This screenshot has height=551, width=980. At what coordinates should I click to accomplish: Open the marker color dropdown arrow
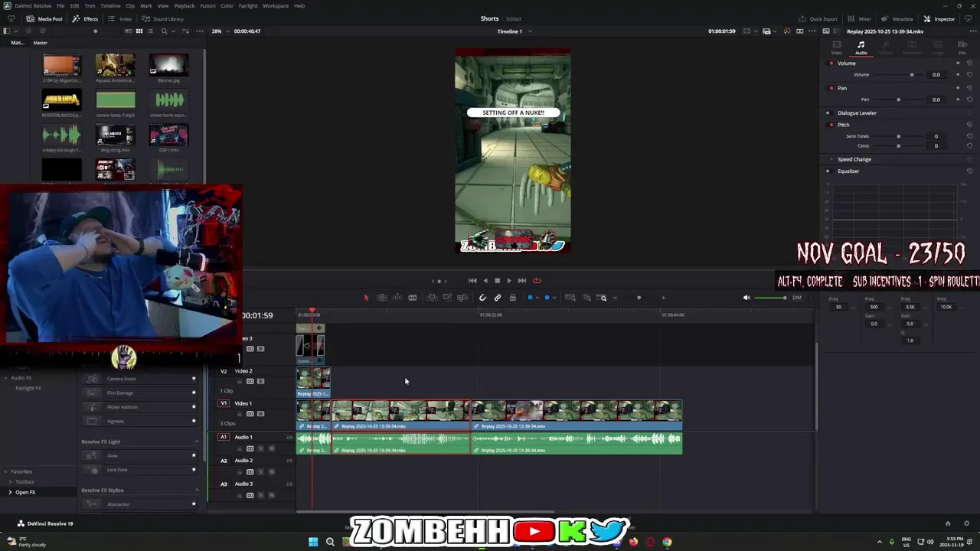[554, 298]
